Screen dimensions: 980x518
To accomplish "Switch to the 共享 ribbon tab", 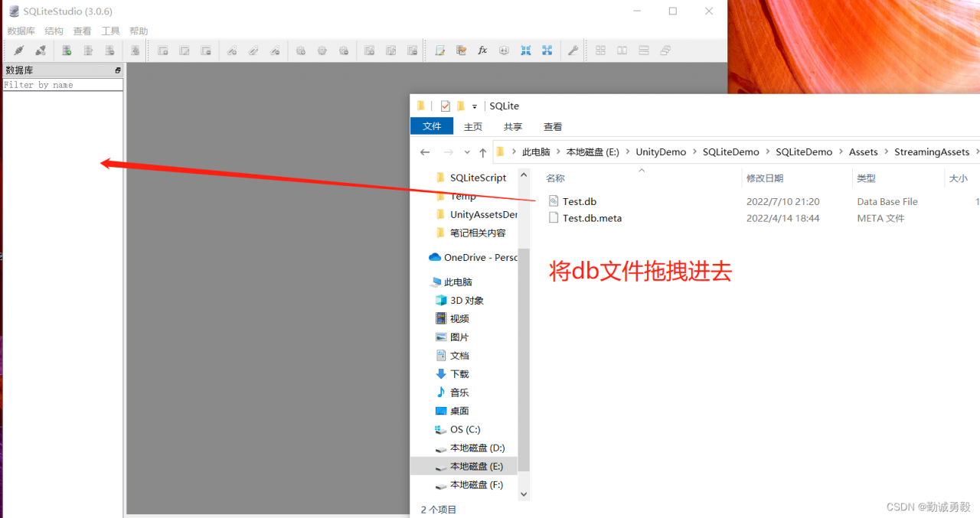I will (513, 126).
